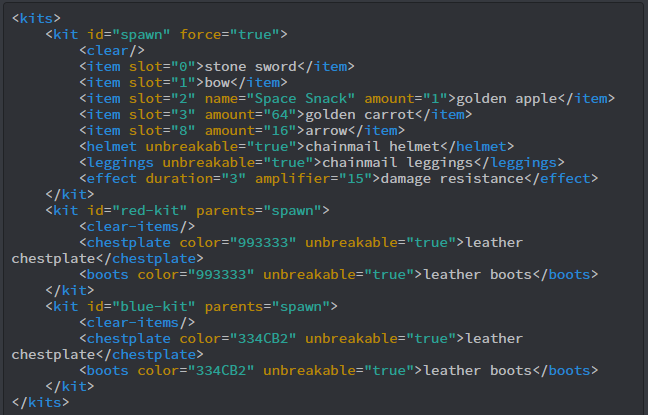The width and height of the screenshot is (648, 415).
Task: Click the amount="64" attribute
Action: point(250,114)
